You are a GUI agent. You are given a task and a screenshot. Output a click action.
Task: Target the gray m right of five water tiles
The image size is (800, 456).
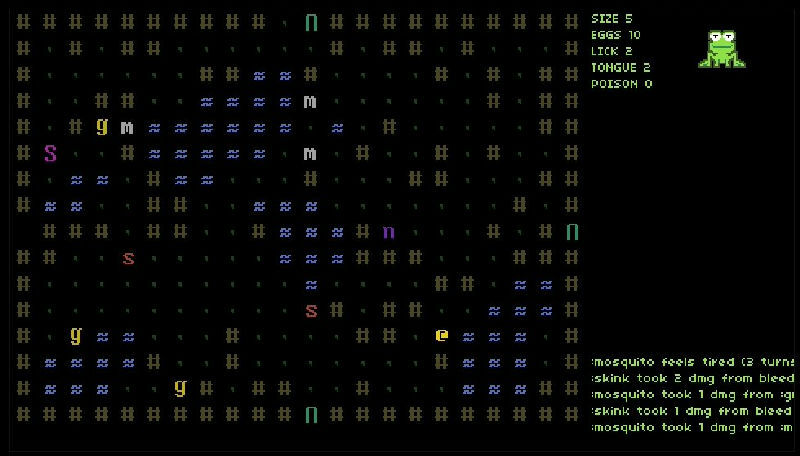[x=310, y=154]
